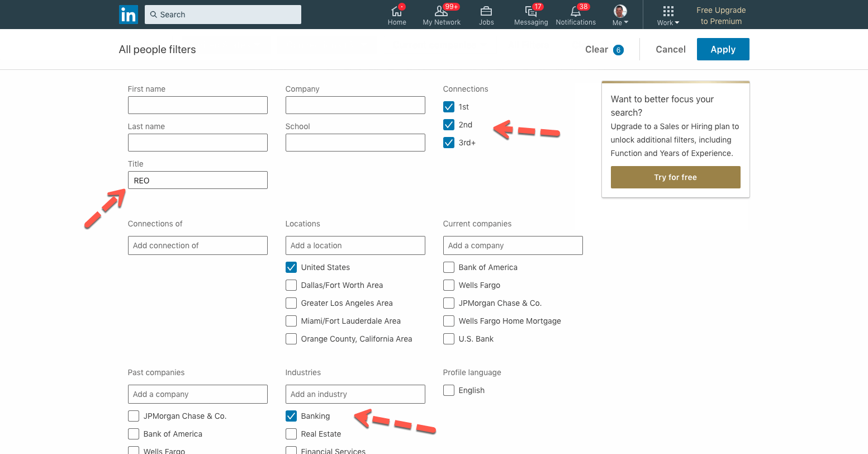Focus the First name field

[x=198, y=105]
